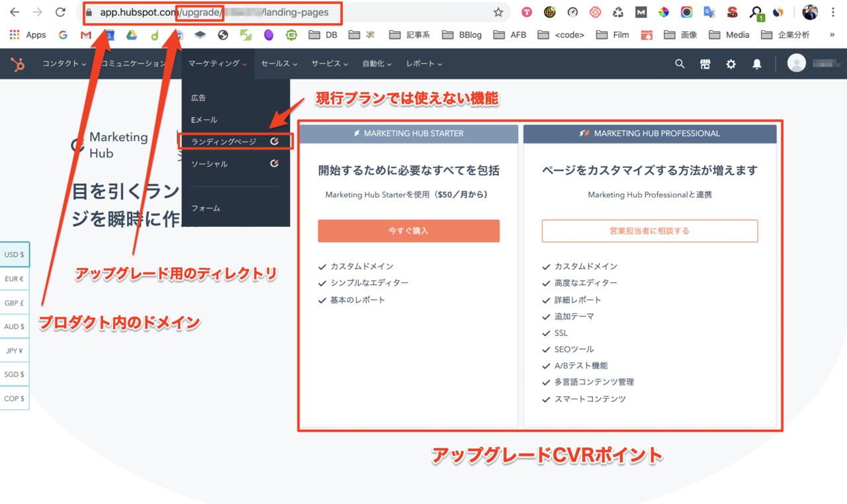847x504 pixels.
Task: Open the DB bookmark folder
Action: click(323, 35)
